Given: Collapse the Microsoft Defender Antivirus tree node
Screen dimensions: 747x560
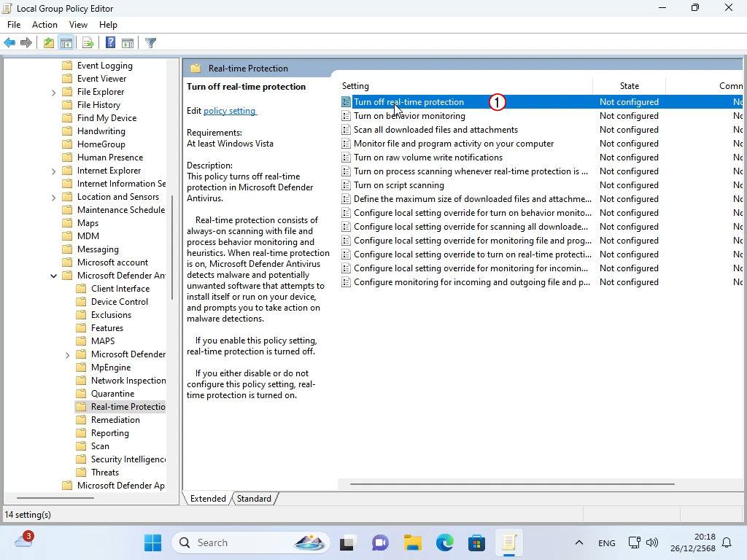Looking at the screenshot, I should 54,276.
